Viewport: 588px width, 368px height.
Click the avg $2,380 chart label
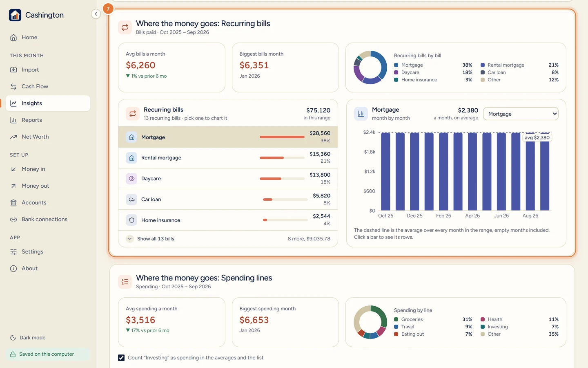pyautogui.click(x=537, y=138)
